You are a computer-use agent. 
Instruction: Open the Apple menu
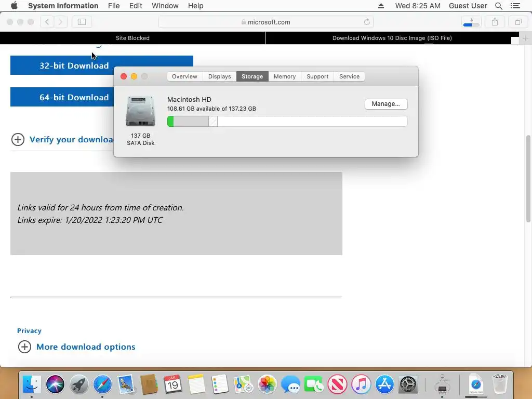[x=14, y=6]
